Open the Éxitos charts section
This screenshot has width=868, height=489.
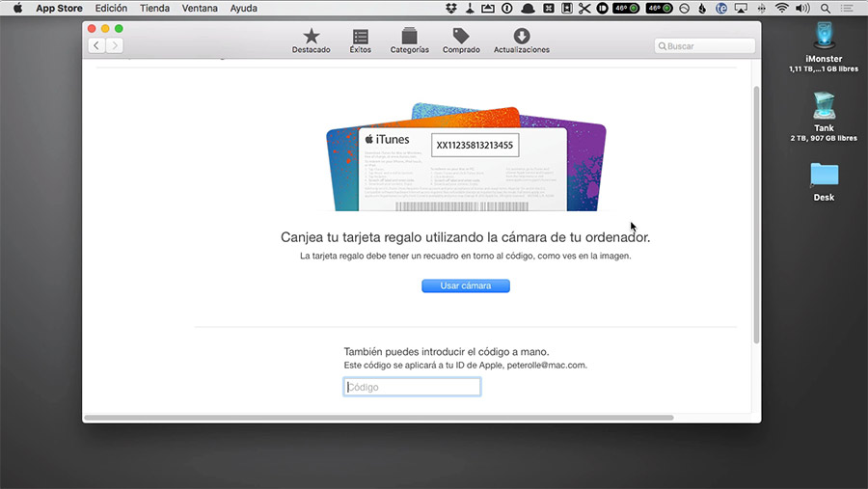click(x=361, y=41)
